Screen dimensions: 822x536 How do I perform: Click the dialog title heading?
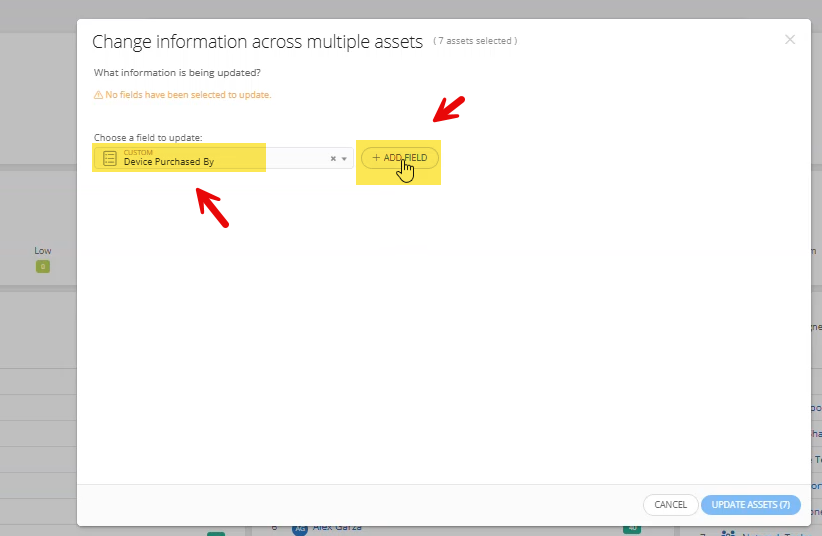coord(257,41)
